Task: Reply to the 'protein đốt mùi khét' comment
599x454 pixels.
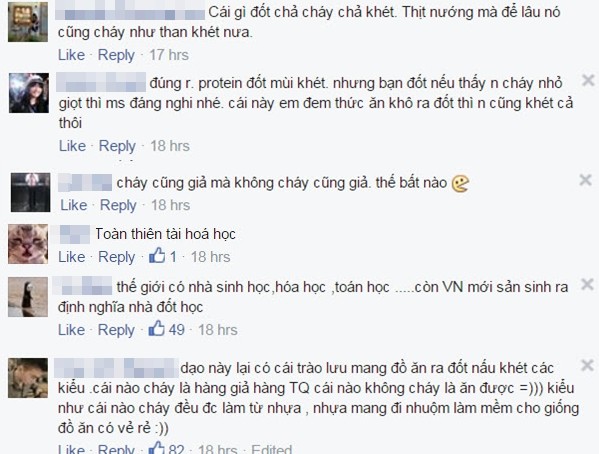Action: click(x=117, y=146)
